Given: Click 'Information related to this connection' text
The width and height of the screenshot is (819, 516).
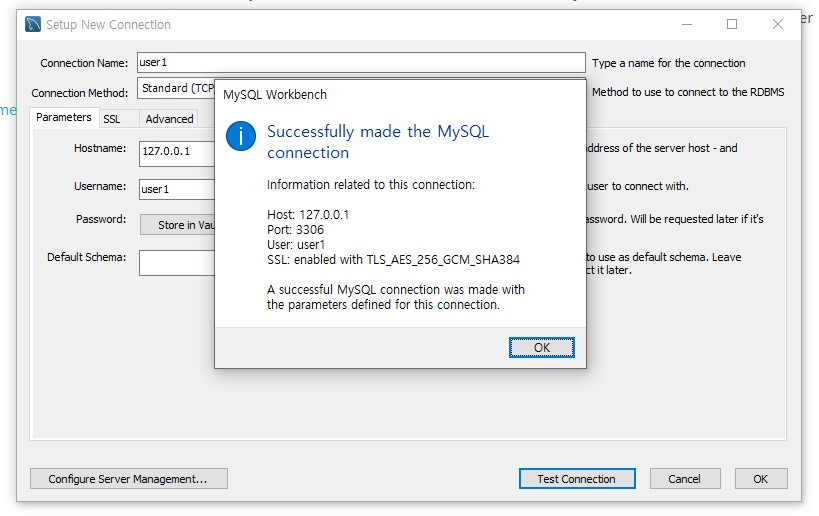Looking at the screenshot, I should point(371,185).
